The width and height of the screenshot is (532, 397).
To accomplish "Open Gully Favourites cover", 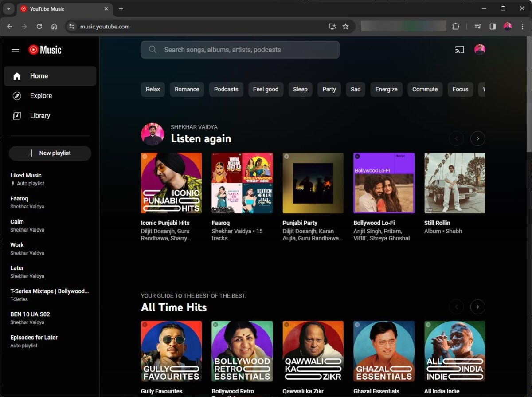I will [x=171, y=351].
